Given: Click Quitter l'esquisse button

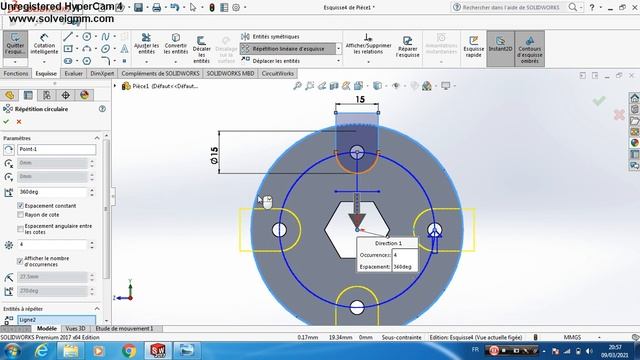Looking at the screenshot, I should tap(15, 44).
